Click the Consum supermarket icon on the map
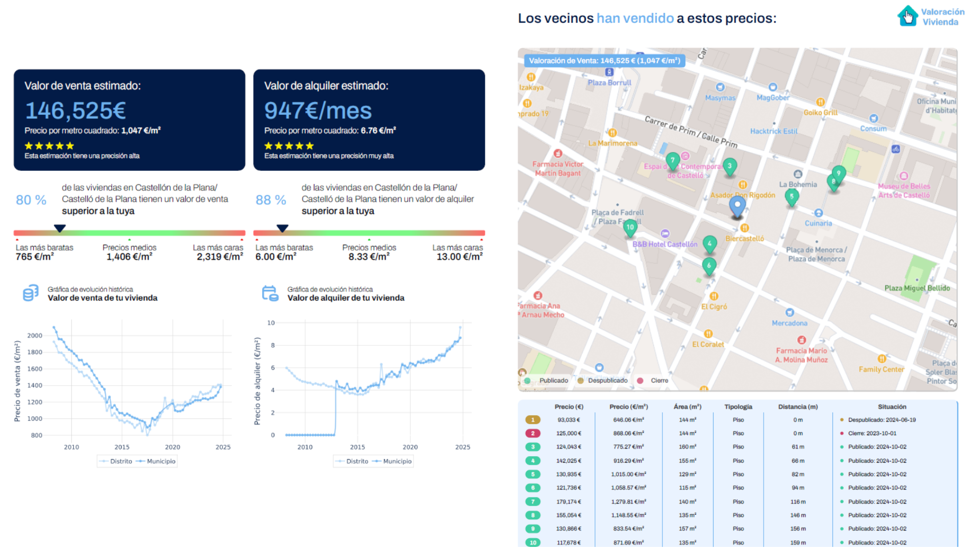 [x=874, y=119]
